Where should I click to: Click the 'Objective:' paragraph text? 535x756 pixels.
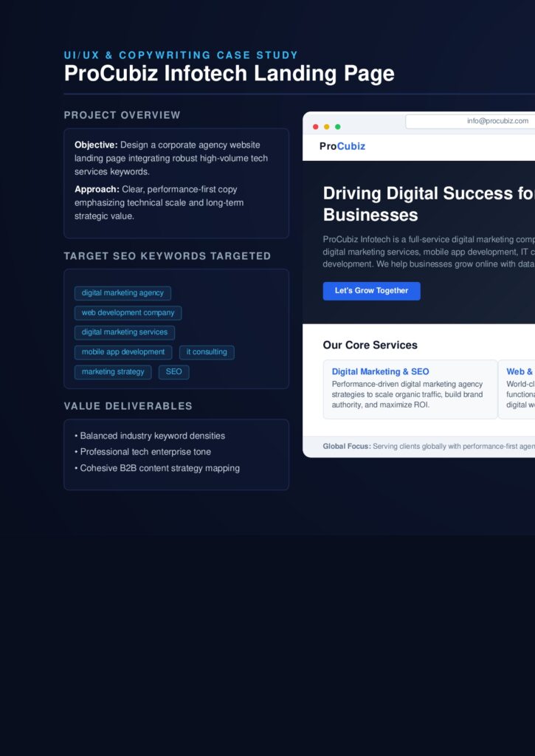point(171,158)
